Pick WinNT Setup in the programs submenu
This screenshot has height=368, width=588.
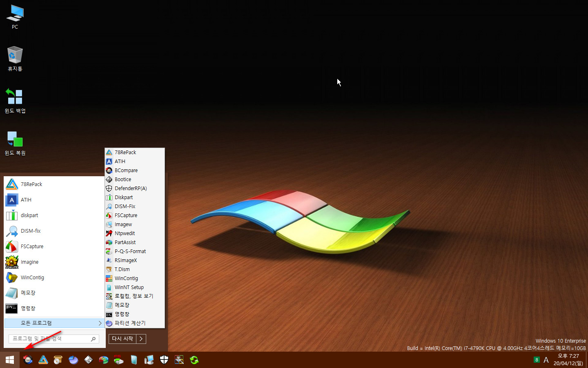click(135, 287)
